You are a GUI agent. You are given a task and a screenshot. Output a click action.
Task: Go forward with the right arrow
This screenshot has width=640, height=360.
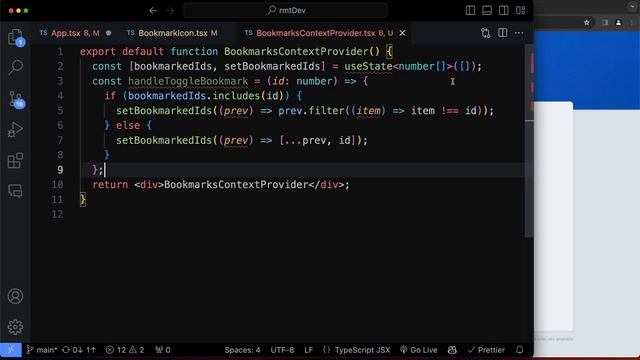[x=170, y=11]
